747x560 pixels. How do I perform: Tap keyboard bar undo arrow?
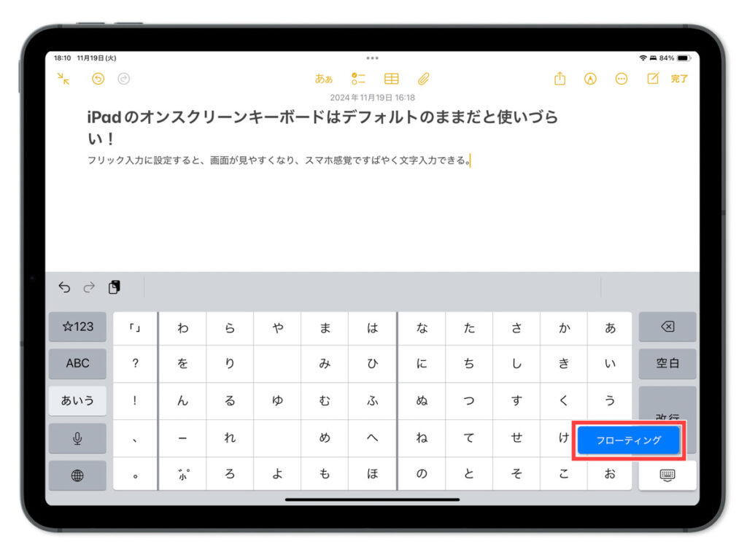pyautogui.click(x=64, y=287)
